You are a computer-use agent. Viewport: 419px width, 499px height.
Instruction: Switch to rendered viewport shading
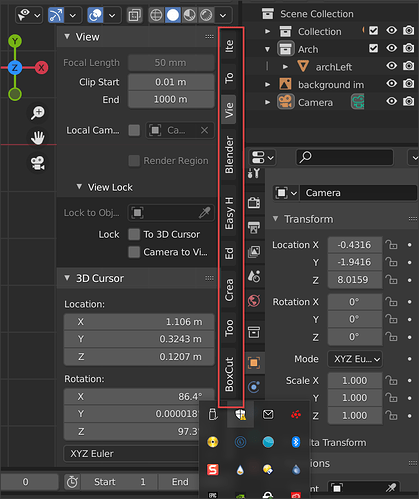pyautogui.click(x=206, y=15)
